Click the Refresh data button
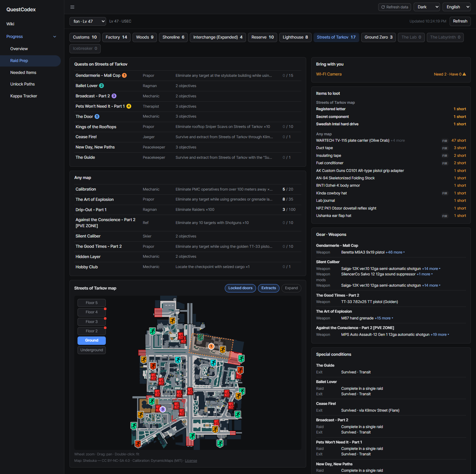 click(x=395, y=7)
